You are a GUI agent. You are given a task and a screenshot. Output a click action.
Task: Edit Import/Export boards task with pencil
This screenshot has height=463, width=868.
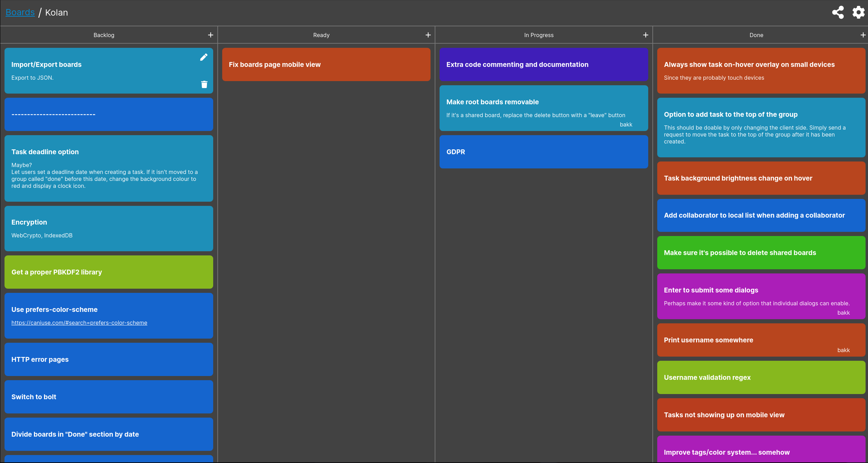click(x=204, y=57)
